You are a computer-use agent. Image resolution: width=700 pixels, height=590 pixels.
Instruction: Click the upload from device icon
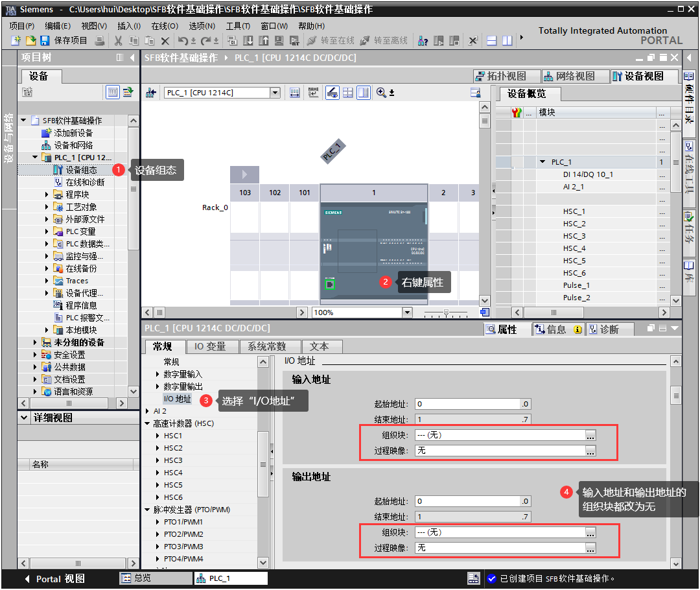point(263,41)
